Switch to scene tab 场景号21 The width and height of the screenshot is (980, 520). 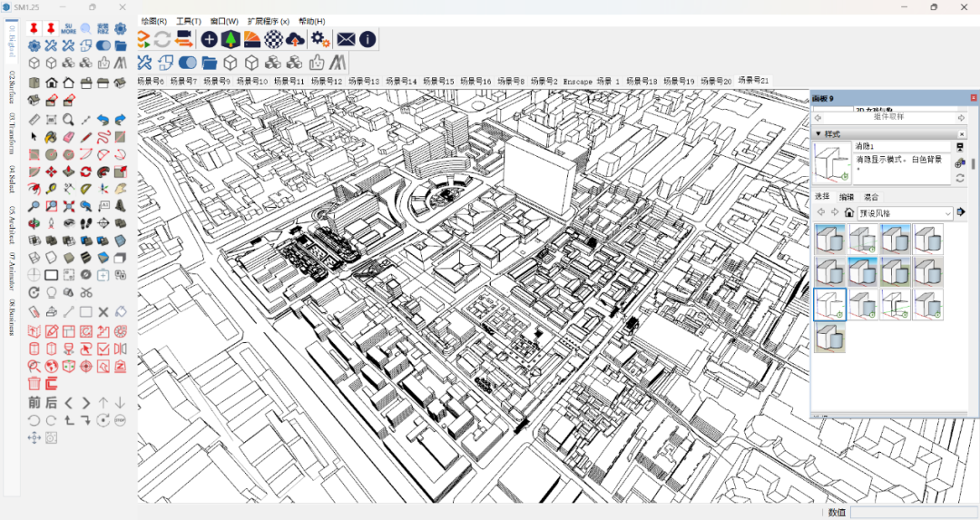pos(753,80)
